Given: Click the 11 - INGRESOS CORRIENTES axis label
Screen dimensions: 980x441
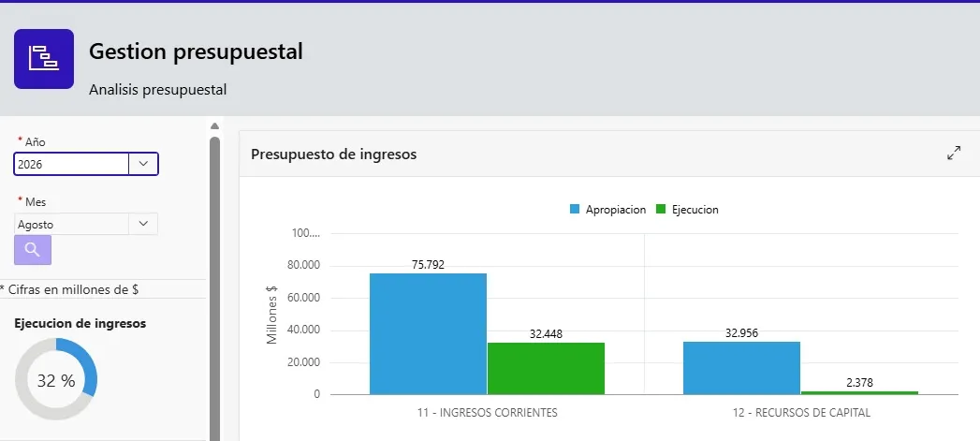Looking at the screenshot, I should (488, 413).
